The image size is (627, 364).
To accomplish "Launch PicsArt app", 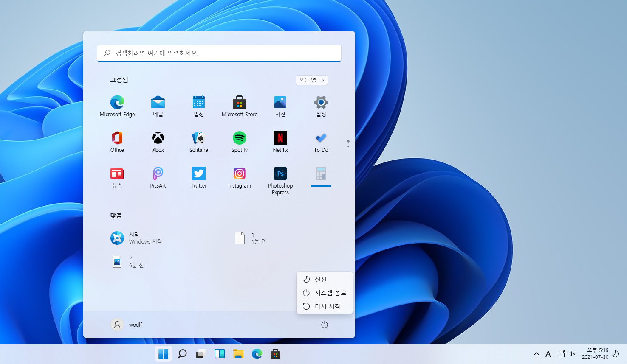I will click(158, 177).
